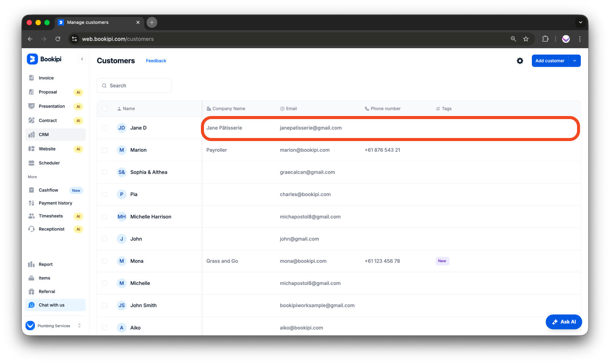
Task: Check the header checkbox to select all customers
Action: pyautogui.click(x=105, y=108)
